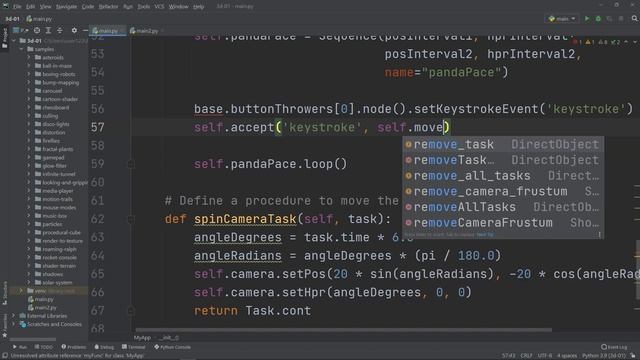Open the Terminal tool window button
The image size is (640, 360).
tap(133, 347)
